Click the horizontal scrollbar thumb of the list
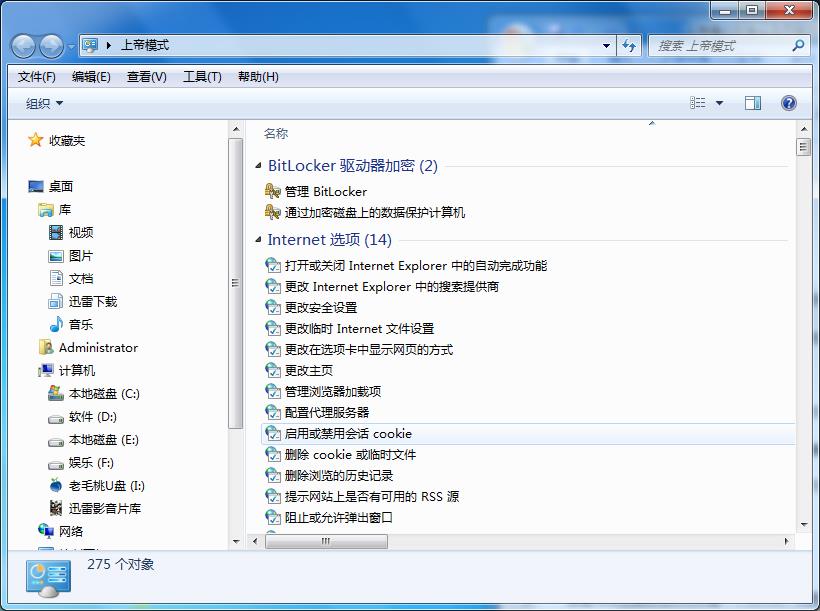820x611 pixels. pos(326,541)
